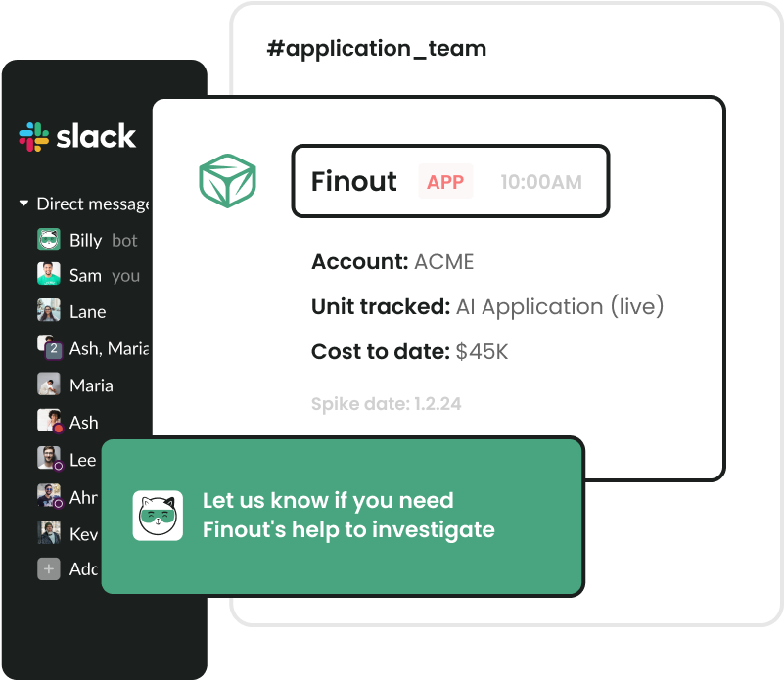Click the Slack logo icon
Screen dimensions: 784x680
34,137
